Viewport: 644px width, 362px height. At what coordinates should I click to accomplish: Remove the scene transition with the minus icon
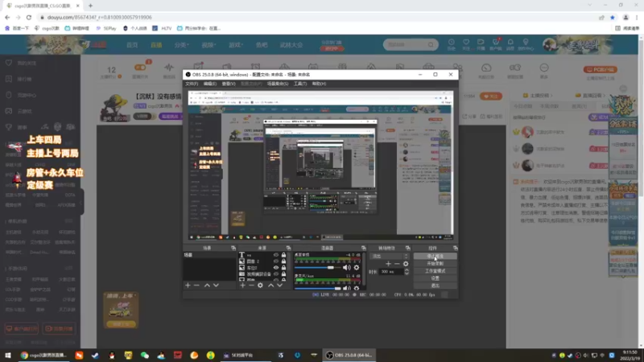[x=397, y=264]
